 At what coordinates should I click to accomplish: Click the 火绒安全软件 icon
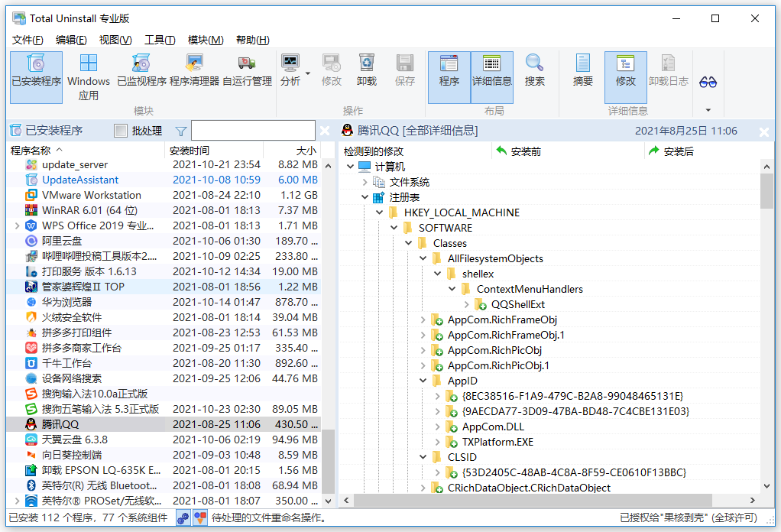pos(31,317)
